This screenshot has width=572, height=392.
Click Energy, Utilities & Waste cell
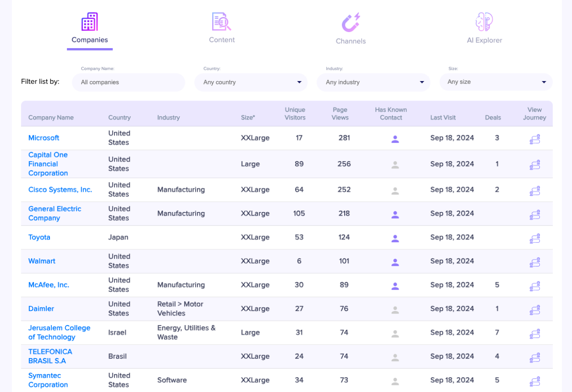click(x=186, y=332)
